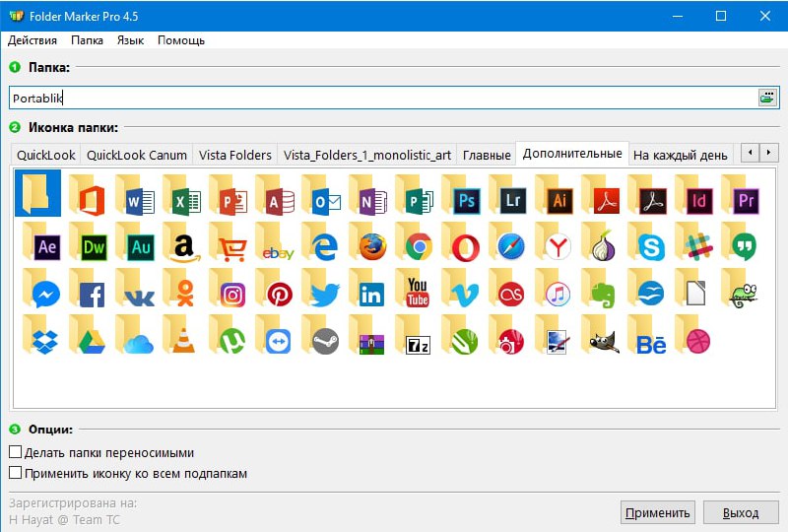Screen dimensions: 788x532
Task: Select the Evernote elephant folder icon
Action: [x=599, y=289]
